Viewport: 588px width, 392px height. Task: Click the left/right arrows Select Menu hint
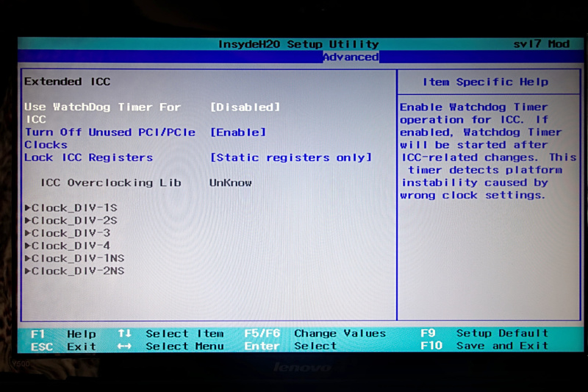click(171, 346)
